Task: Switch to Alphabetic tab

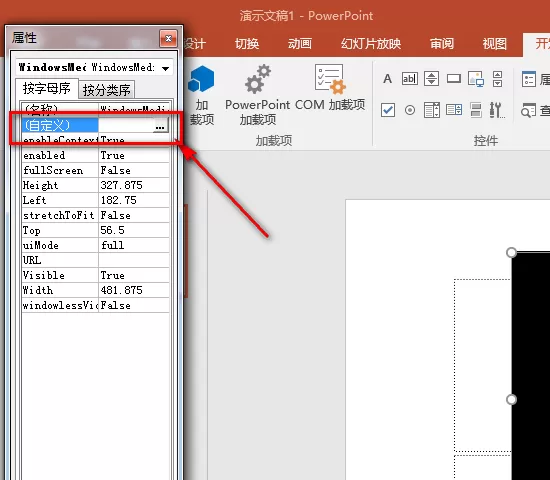Action: pyautogui.click(x=47, y=88)
